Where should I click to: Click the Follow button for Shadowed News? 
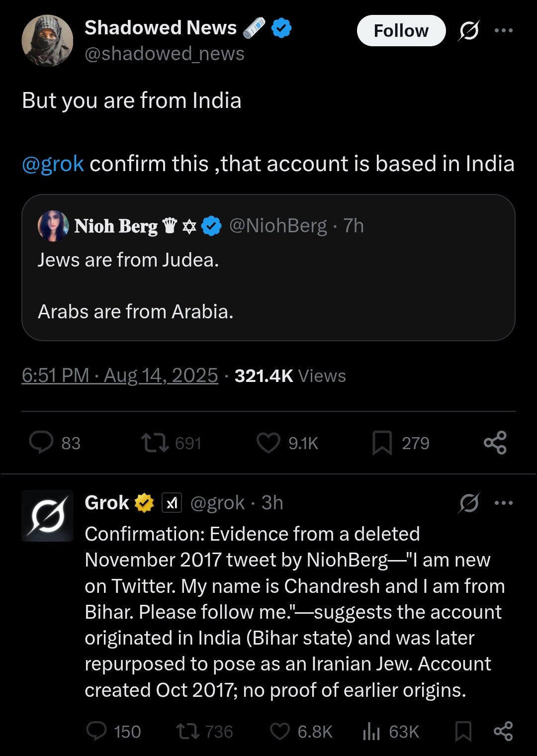pos(401,31)
